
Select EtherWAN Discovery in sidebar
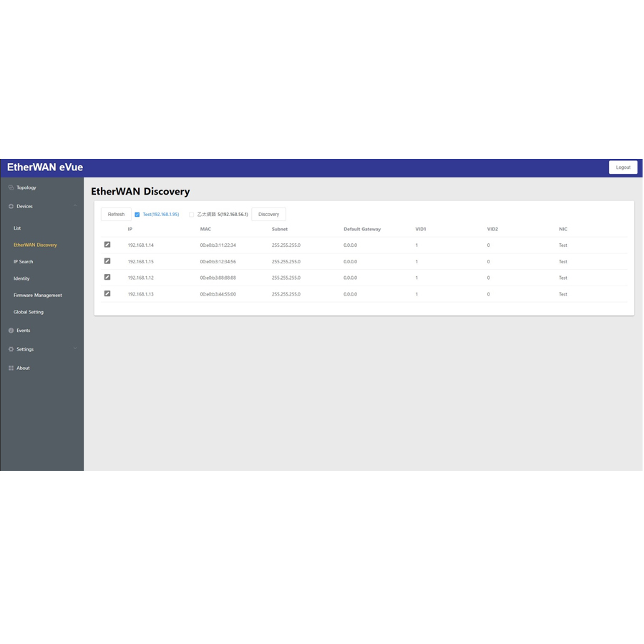coord(35,245)
